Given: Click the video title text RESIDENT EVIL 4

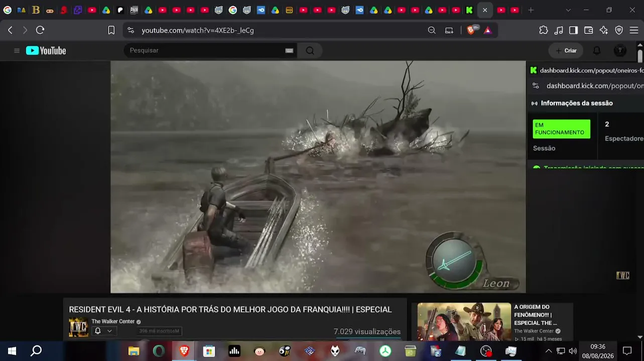Looking at the screenshot, I should [230, 309].
